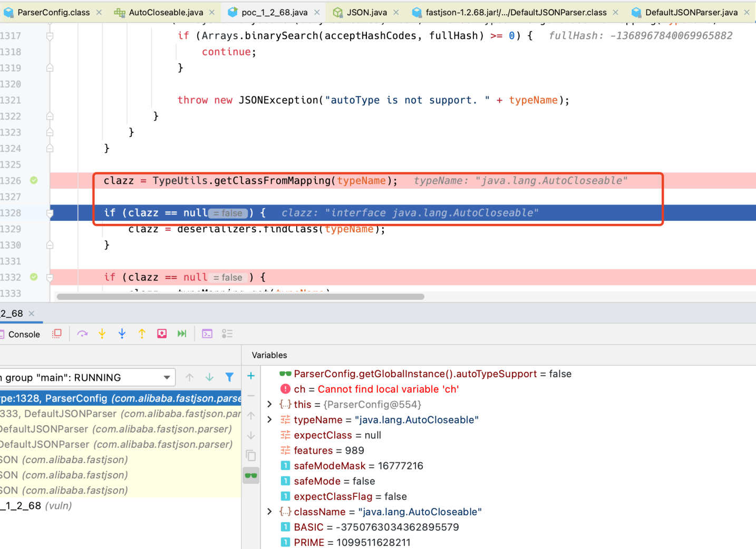The width and height of the screenshot is (756, 549).
Task: Expand the 'this' variable node
Action: pos(269,404)
